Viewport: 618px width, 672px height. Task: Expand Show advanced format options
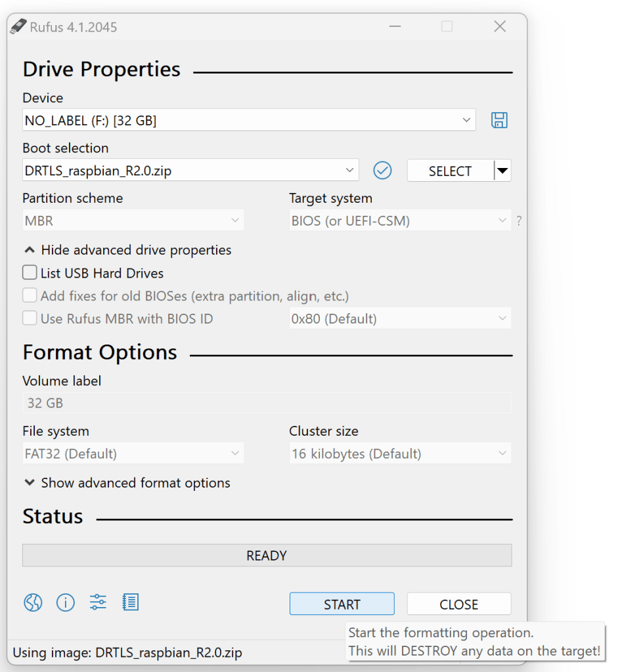tap(127, 483)
